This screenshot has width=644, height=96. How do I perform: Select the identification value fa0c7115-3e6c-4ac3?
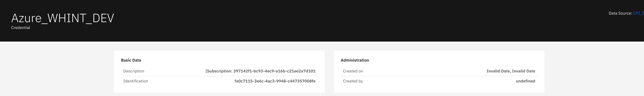coord(275,81)
